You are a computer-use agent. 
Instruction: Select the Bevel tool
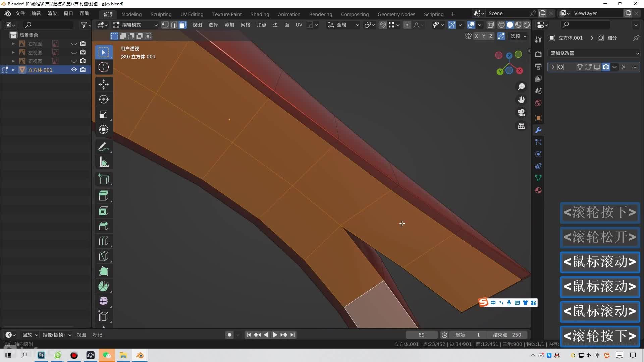(104, 226)
